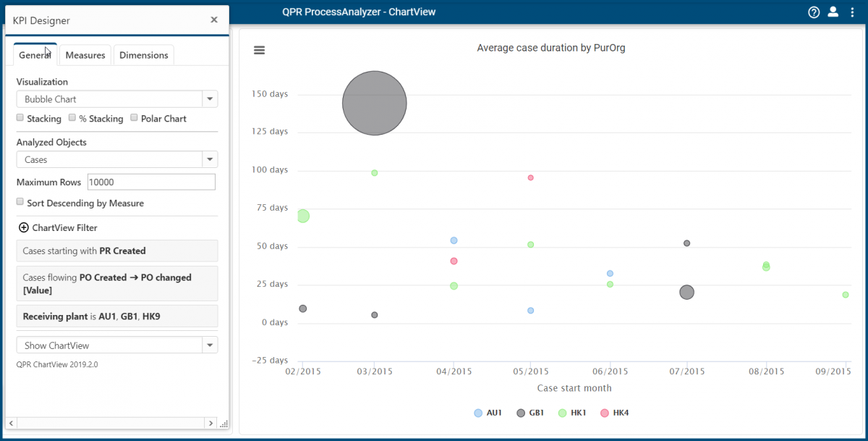Click the chart title Average case duration

(551, 49)
